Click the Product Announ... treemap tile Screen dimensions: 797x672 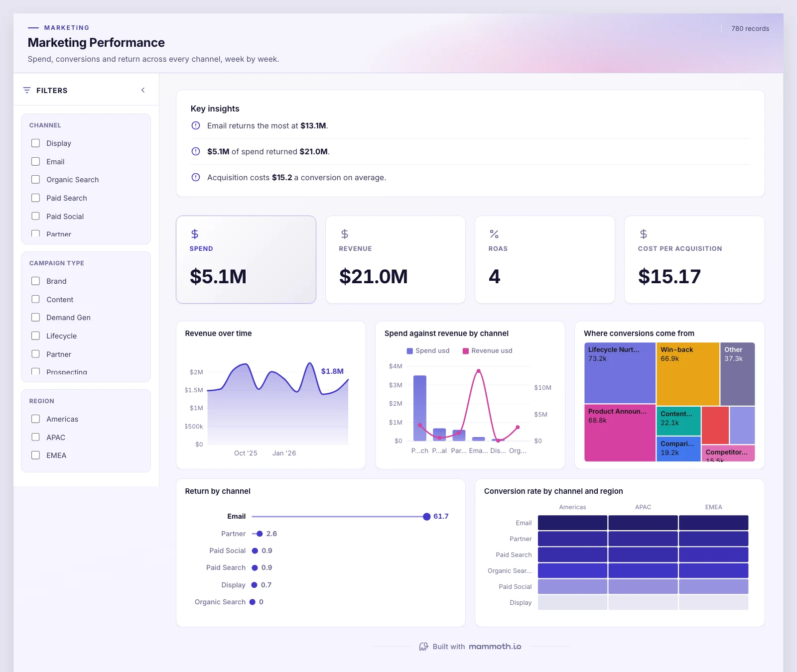620,433
